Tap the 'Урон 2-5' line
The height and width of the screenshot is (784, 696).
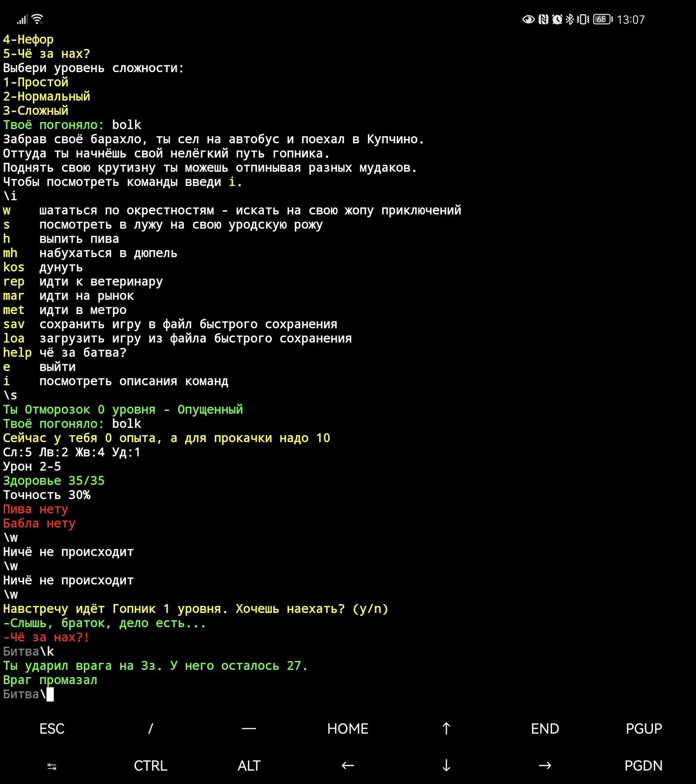[x=32, y=466]
